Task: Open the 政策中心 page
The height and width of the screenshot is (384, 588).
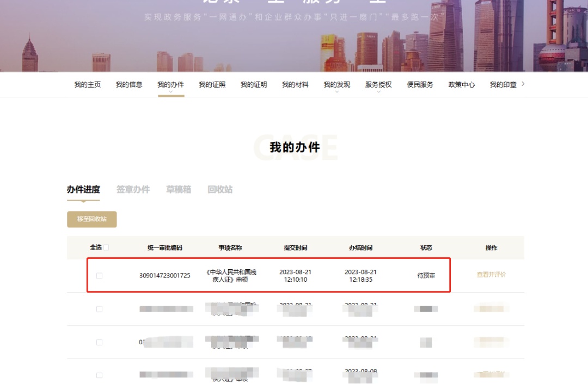Action: 461,85
